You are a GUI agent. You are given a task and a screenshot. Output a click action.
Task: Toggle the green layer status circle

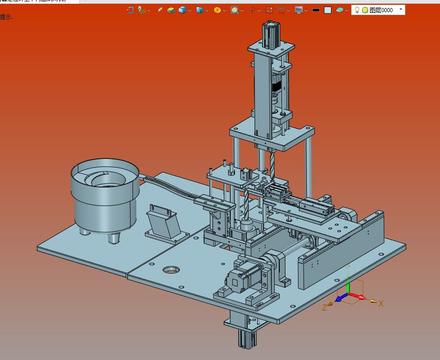(365, 10)
